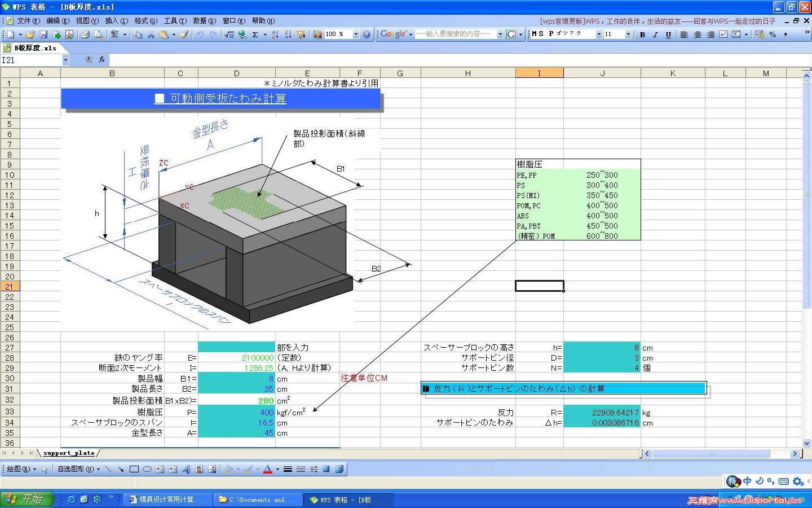Launch Internet Explorer from Quick Launch
This screenshot has height=508, width=812.
click(x=71, y=500)
